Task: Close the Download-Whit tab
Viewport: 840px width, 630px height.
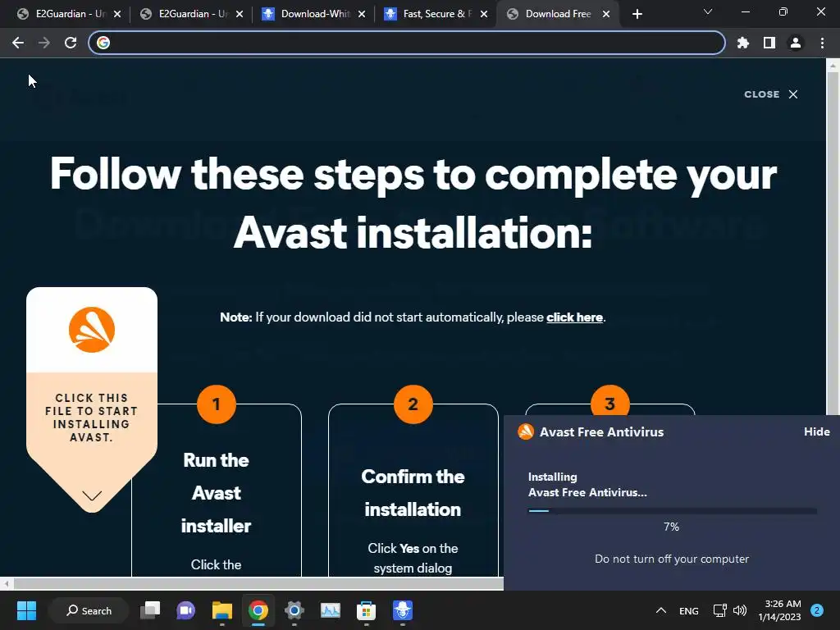Action: click(x=362, y=14)
